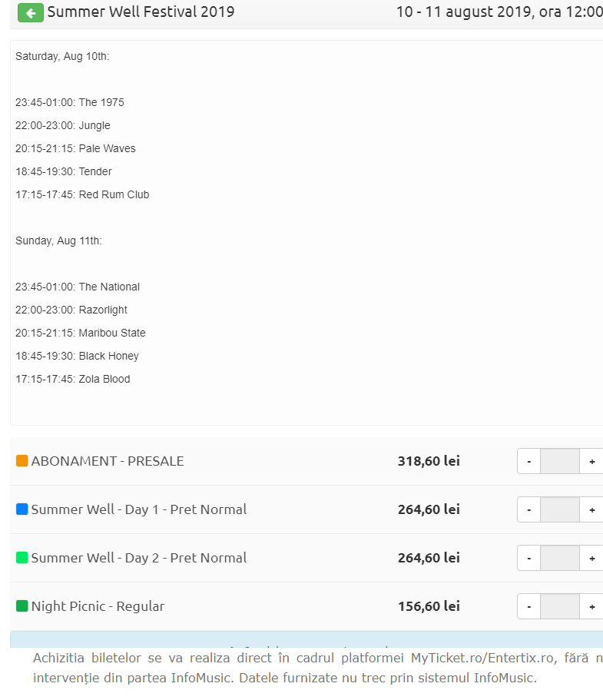Screen dimensions: 603x700
Task: Click the blue Day 1 color square
Action: (x=22, y=509)
